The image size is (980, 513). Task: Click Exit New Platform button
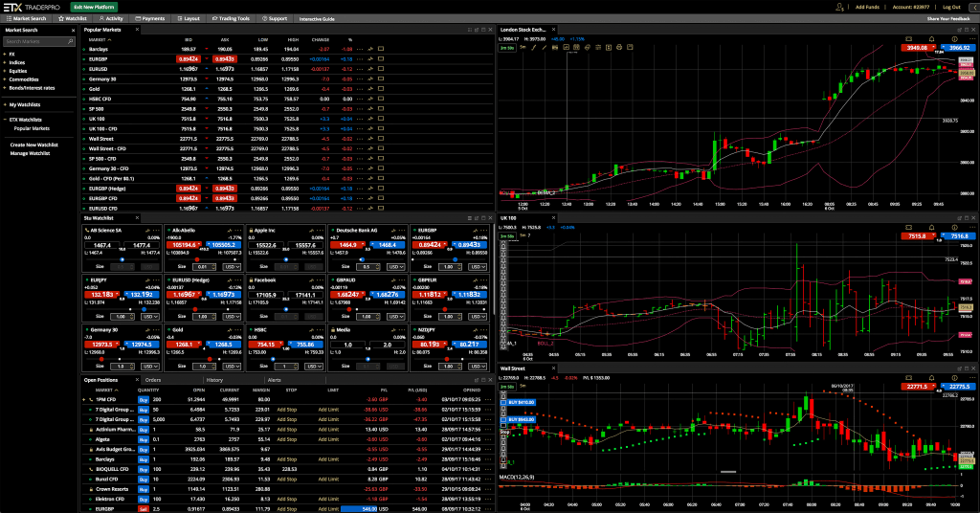click(94, 7)
